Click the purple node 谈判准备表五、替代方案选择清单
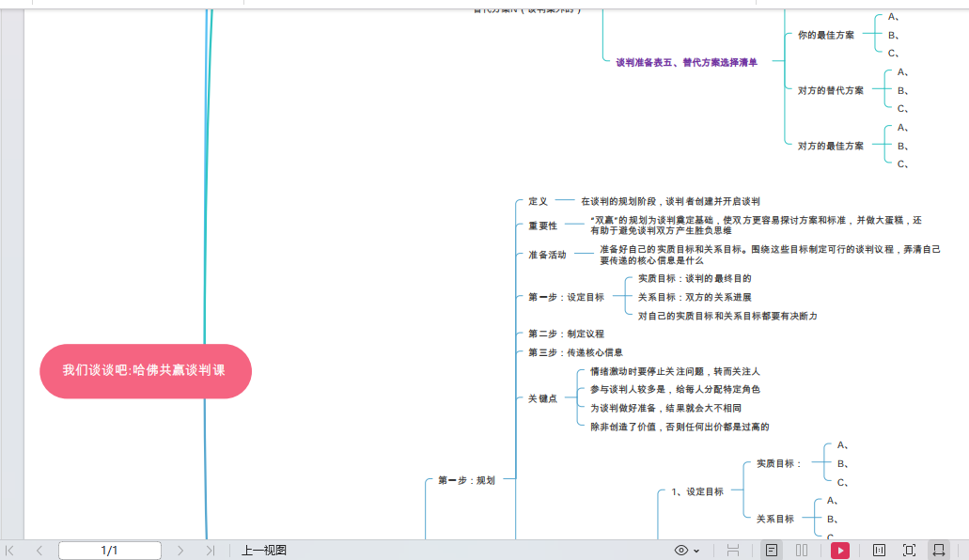Viewport: 969px width, 560px height. pyautogui.click(x=686, y=62)
